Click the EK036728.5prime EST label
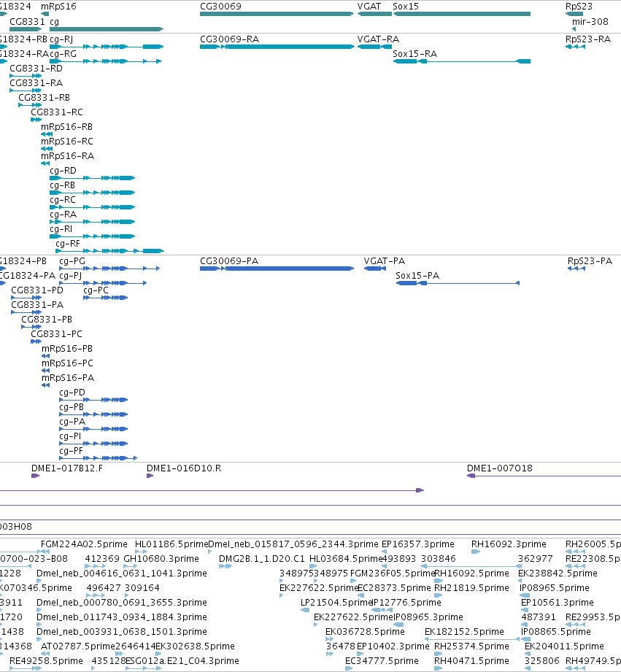621x672 pixels. [x=365, y=632]
